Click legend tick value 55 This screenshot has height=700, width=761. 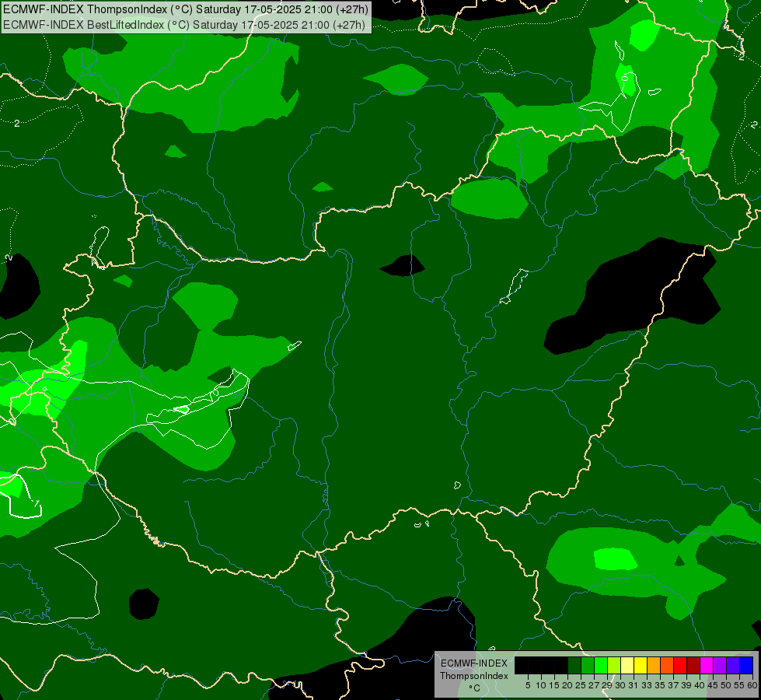point(738,685)
